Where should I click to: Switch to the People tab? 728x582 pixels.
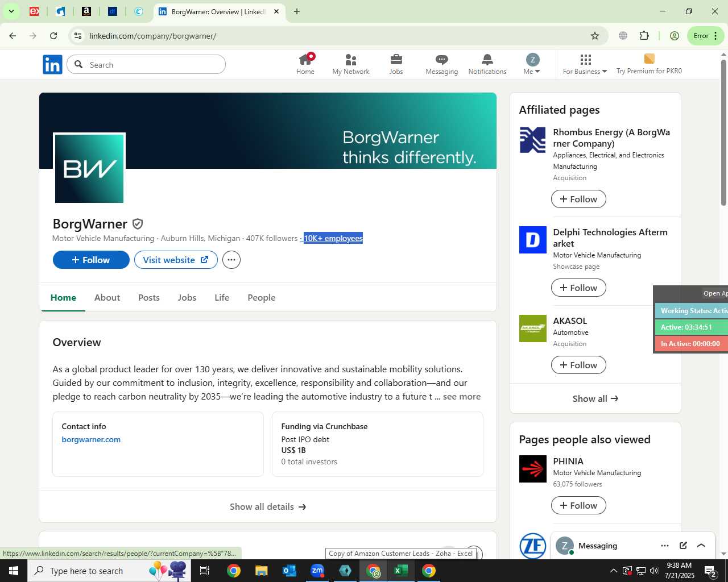tap(262, 298)
